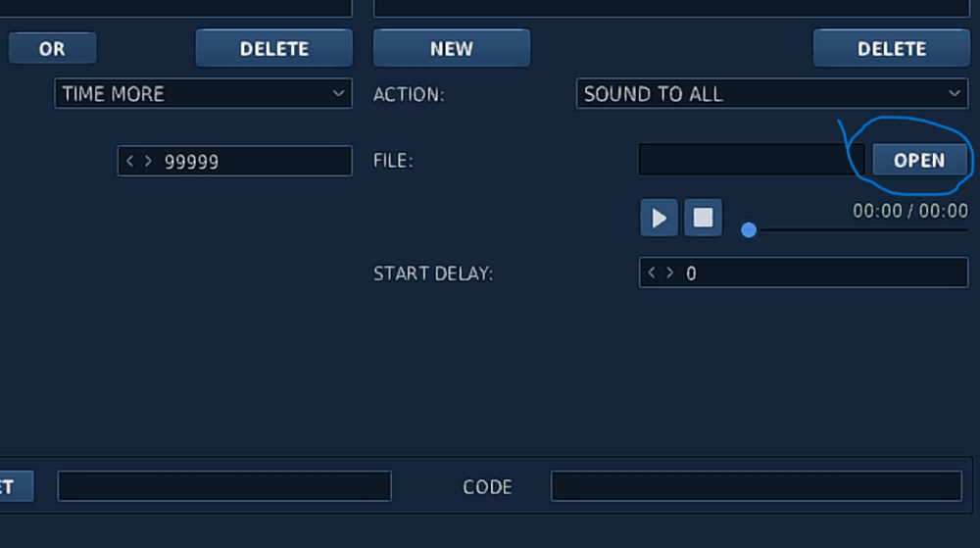Stop the sound playback

pos(703,218)
